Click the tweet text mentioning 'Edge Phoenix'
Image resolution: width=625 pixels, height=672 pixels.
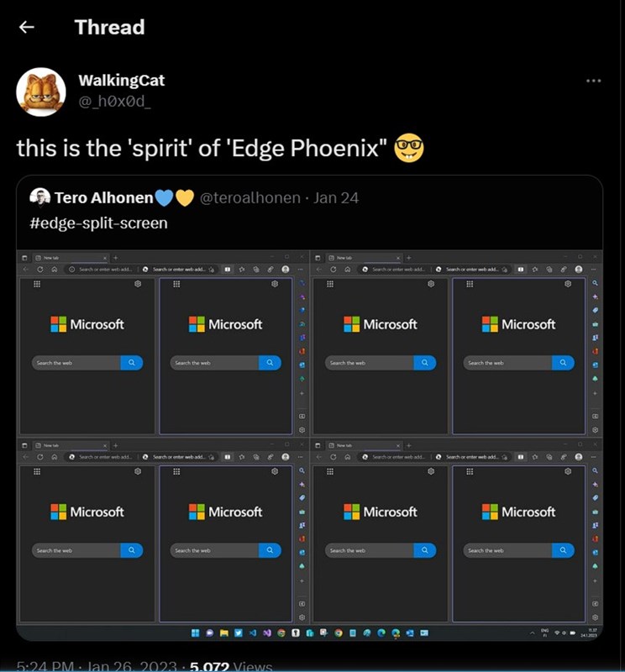(202, 149)
